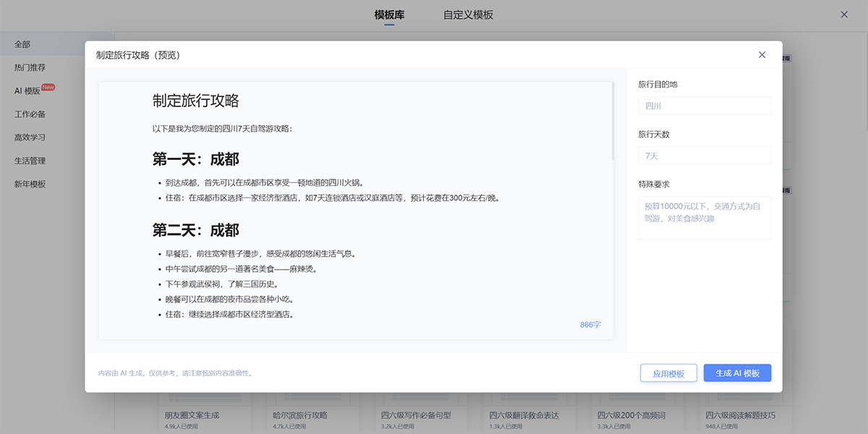Image resolution: width=868 pixels, height=434 pixels.
Task: Switch to the 自定义模板 tab
Action: (x=468, y=15)
